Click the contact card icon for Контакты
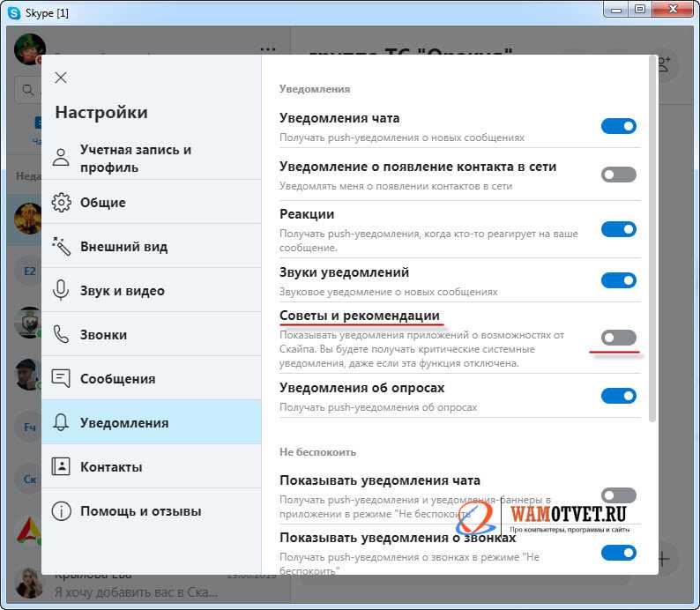700x610 pixels. (61, 466)
